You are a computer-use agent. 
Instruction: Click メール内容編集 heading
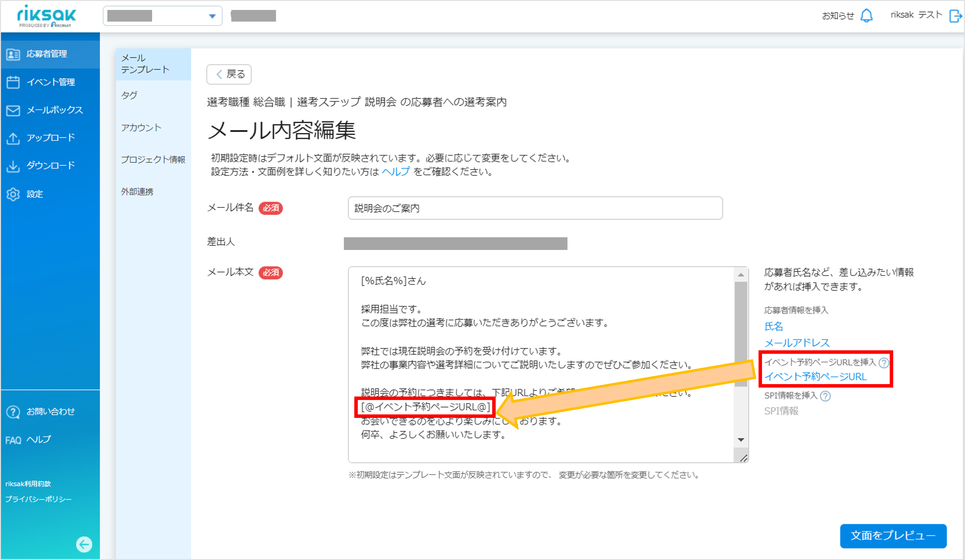coord(281,130)
